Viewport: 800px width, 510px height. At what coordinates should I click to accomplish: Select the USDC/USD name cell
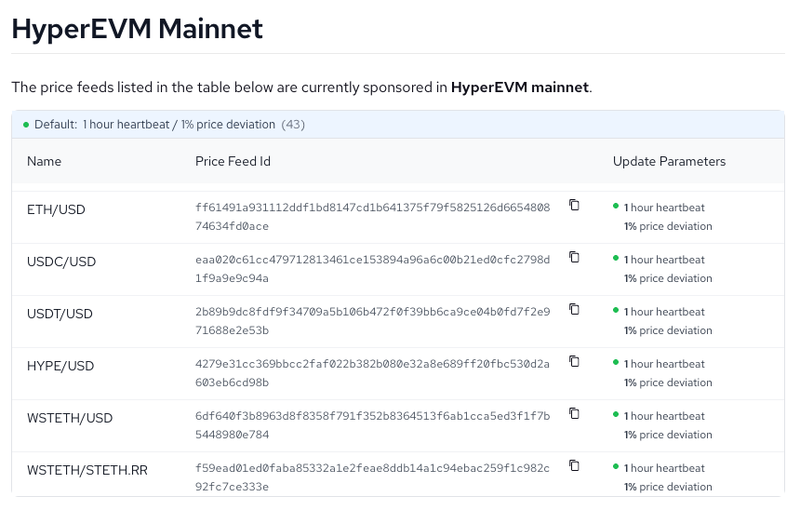tap(61, 262)
